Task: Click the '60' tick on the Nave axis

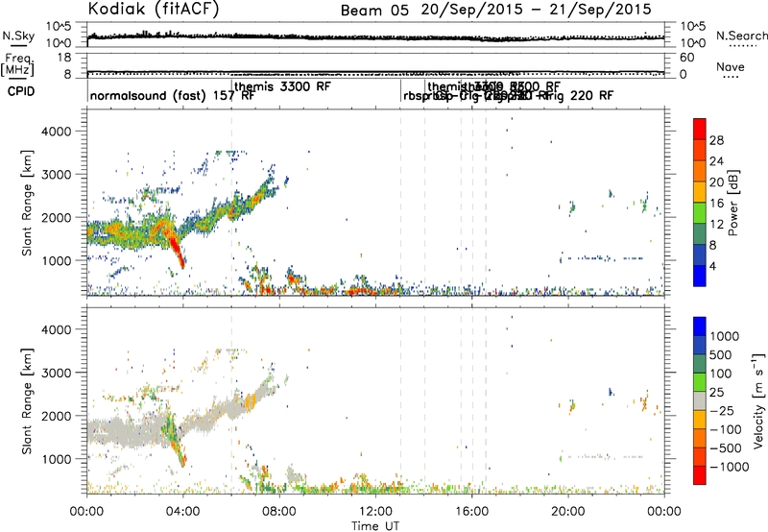Action: click(x=686, y=58)
